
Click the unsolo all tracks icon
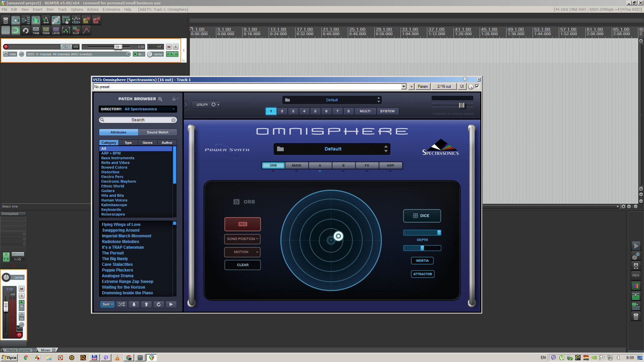(x=86, y=20)
